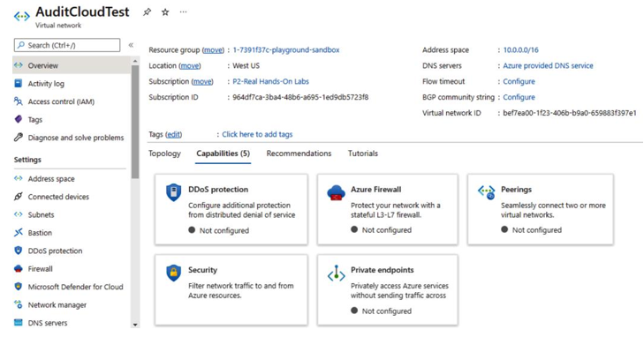
Task: Mark AuditCloudTest as favorite with star
Action: click(165, 11)
